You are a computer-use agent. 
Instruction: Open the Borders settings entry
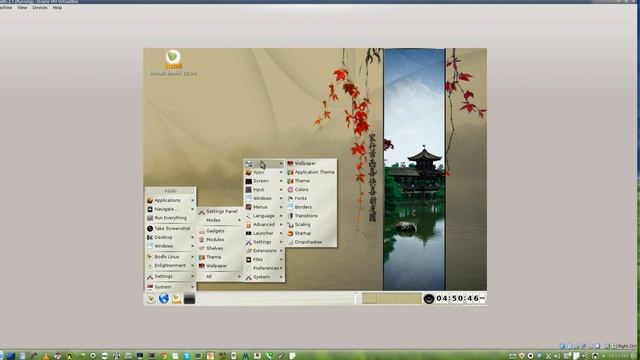(x=311, y=207)
